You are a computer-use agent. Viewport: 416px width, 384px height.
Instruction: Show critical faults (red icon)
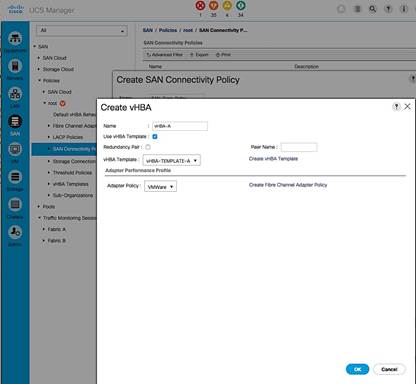(x=200, y=6)
